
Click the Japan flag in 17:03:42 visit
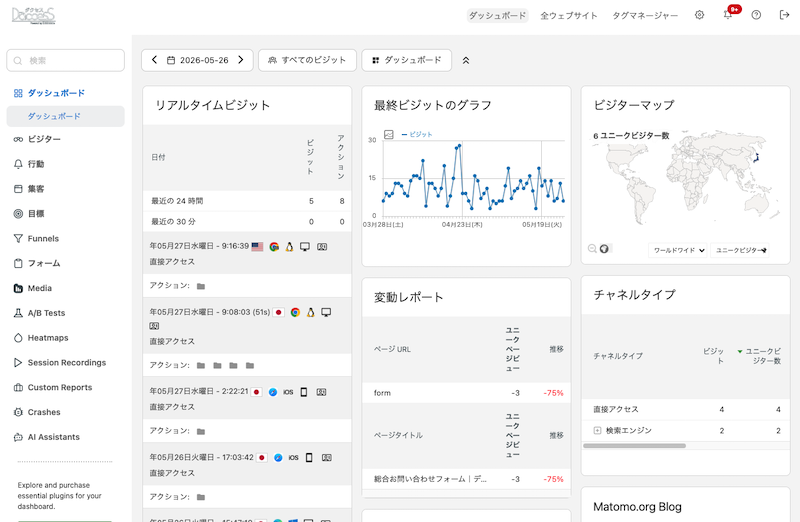pyautogui.click(x=261, y=458)
